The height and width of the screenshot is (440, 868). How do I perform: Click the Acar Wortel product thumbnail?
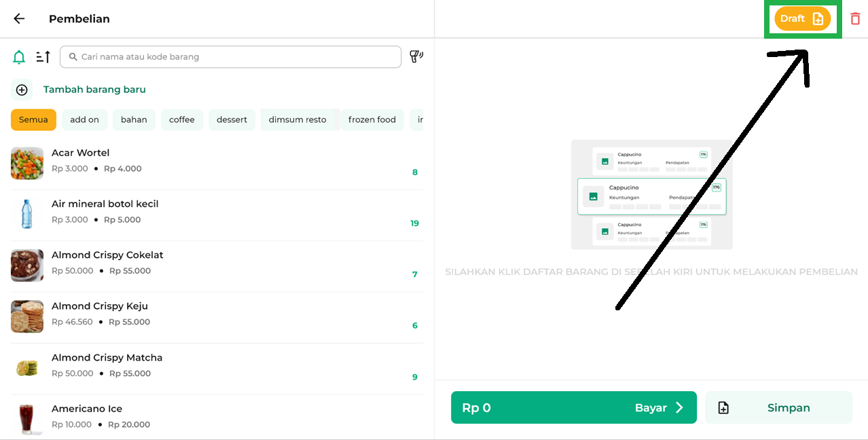[x=27, y=163]
